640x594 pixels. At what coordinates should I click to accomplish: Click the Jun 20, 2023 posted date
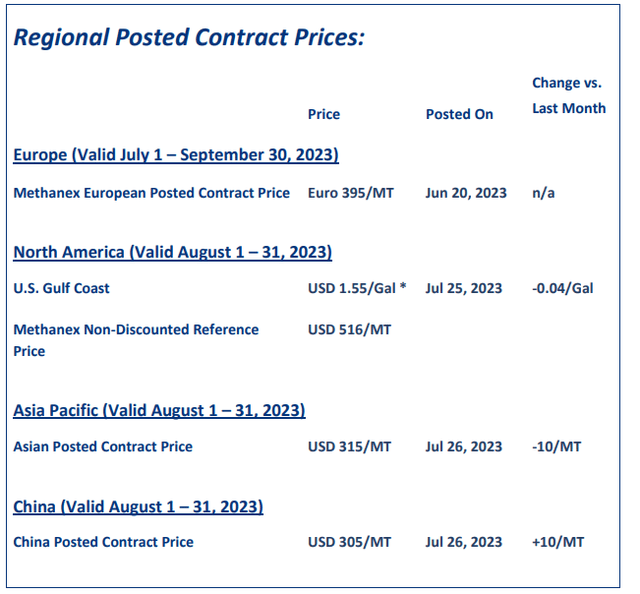(x=466, y=193)
